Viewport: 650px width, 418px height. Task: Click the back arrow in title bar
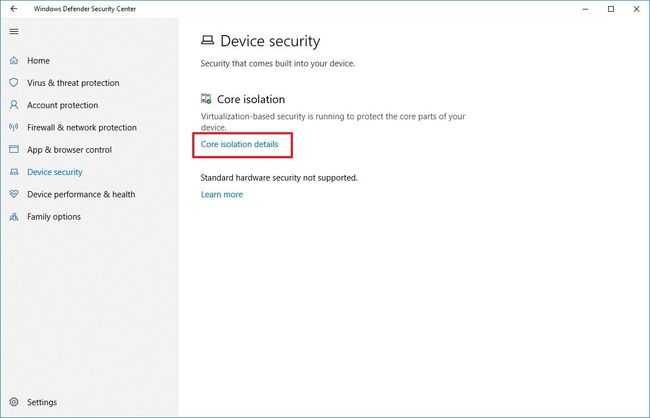[13, 9]
